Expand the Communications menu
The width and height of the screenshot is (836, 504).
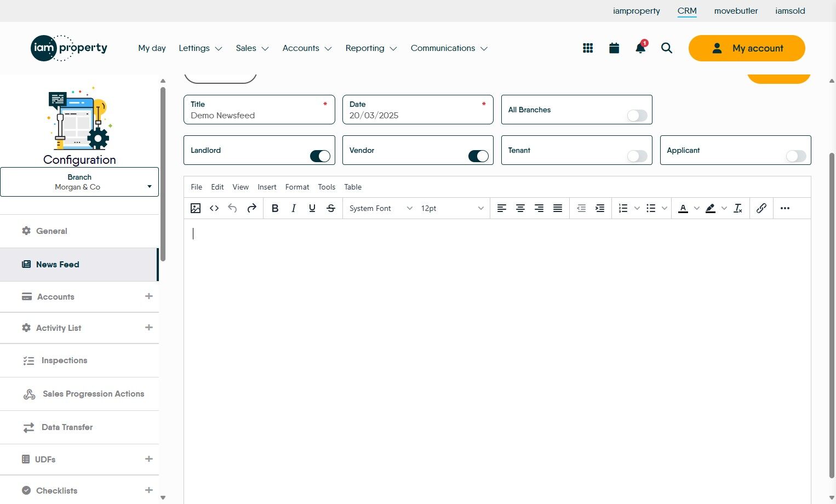tap(449, 48)
